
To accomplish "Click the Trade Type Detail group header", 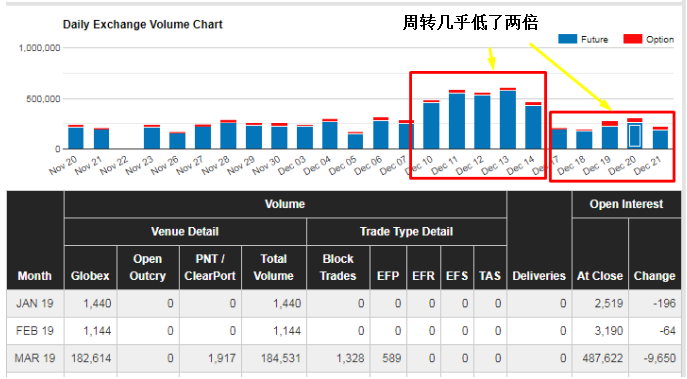I will pos(406,231).
